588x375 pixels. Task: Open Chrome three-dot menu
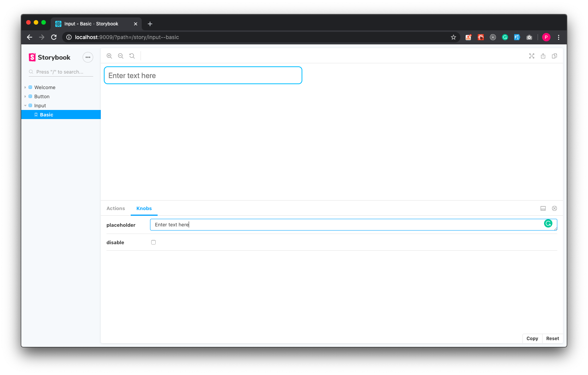point(558,37)
